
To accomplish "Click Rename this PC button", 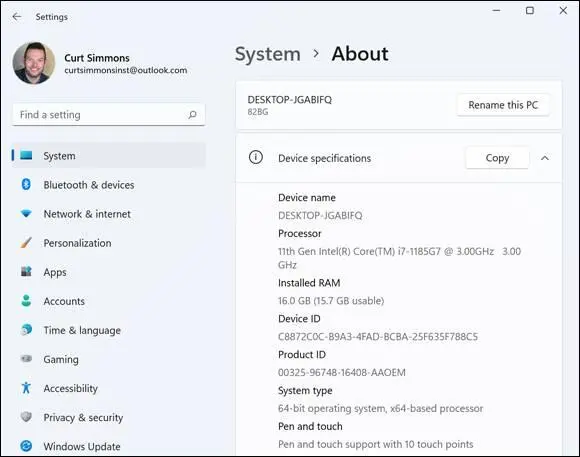I will pos(503,105).
